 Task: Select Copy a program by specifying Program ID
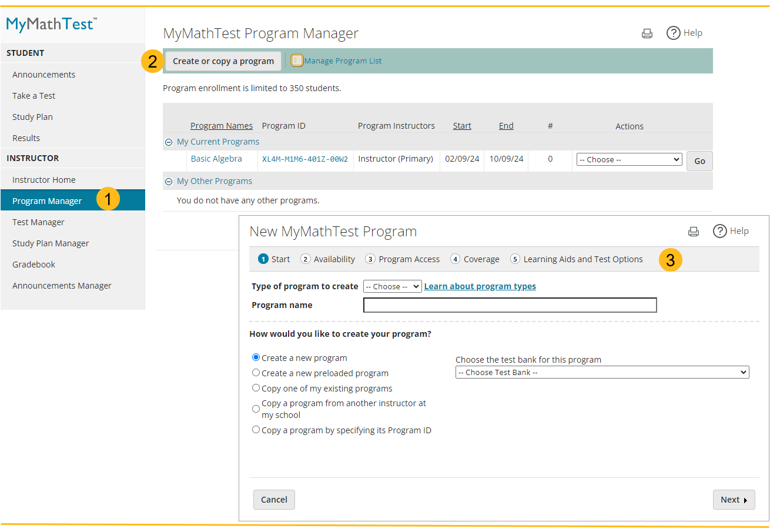click(256, 430)
